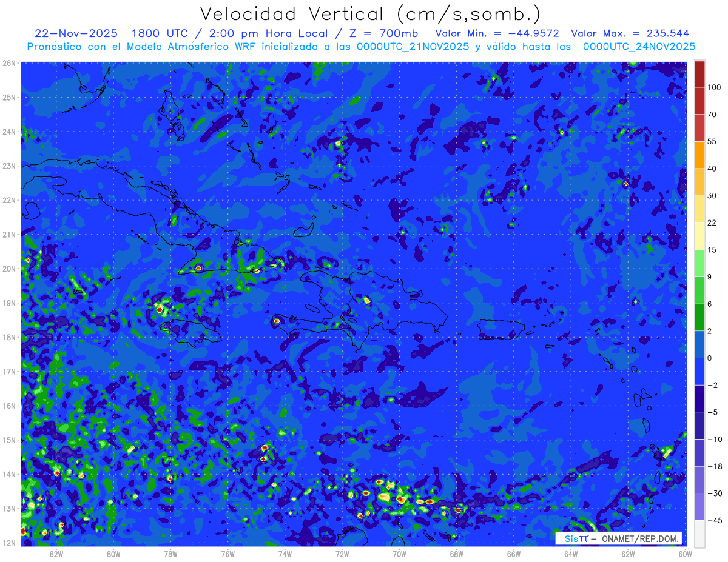Click the "74W" longitude label

click(285, 554)
